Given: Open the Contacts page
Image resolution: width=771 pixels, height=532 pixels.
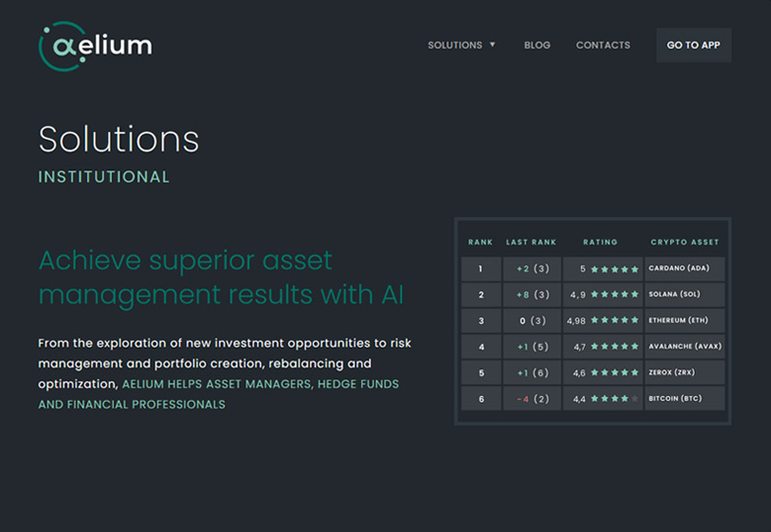Looking at the screenshot, I should 603,45.
